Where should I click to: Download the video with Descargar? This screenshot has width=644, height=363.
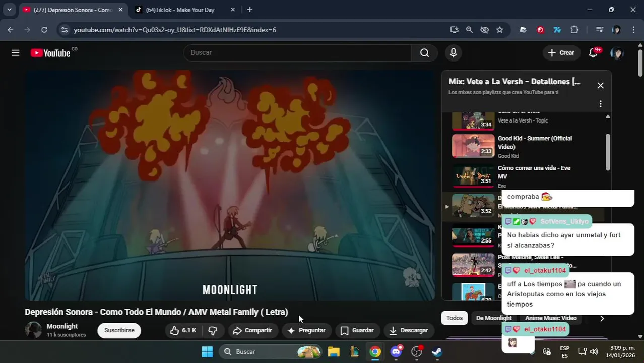(x=409, y=330)
